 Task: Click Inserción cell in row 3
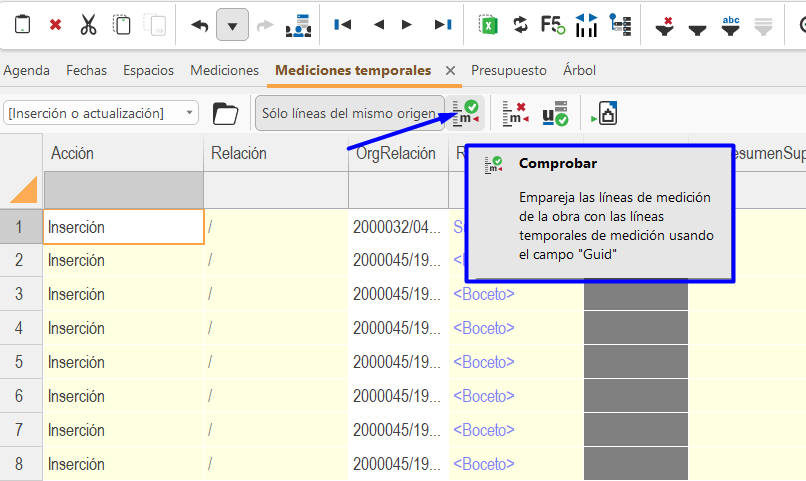123,294
